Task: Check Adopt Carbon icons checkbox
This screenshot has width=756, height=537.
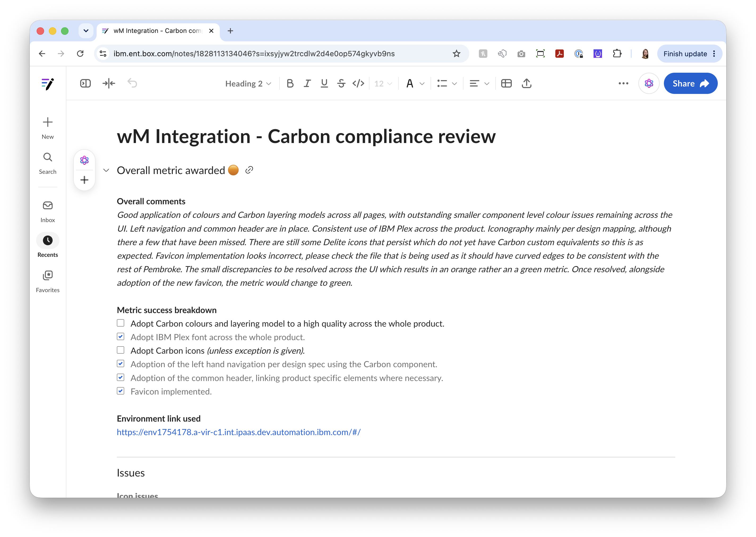Action: click(x=121, y=350)
